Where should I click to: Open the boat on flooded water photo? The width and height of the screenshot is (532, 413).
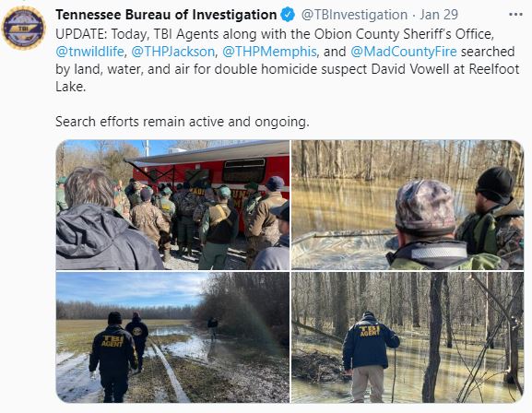tap(408, 205)
